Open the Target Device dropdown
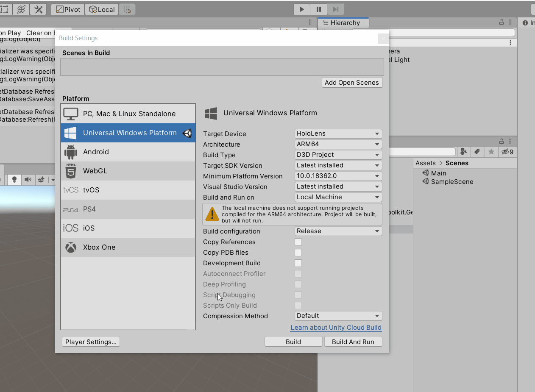The image size is (535, 392). coord(338,133)
